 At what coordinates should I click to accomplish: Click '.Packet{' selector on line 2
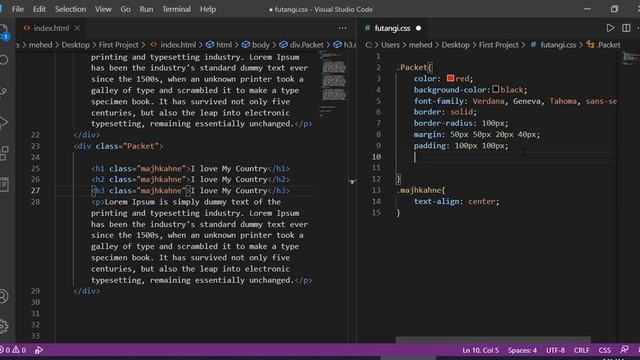click(x=414, y=67)
